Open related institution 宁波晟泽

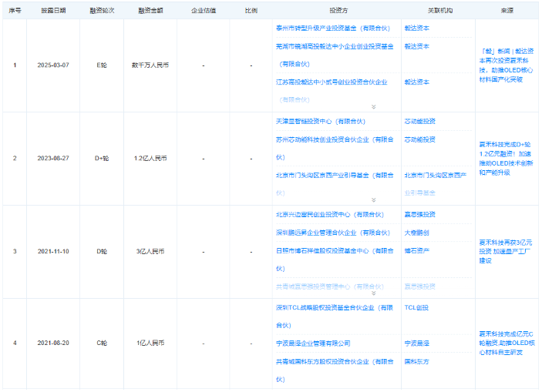coord(416,343)
